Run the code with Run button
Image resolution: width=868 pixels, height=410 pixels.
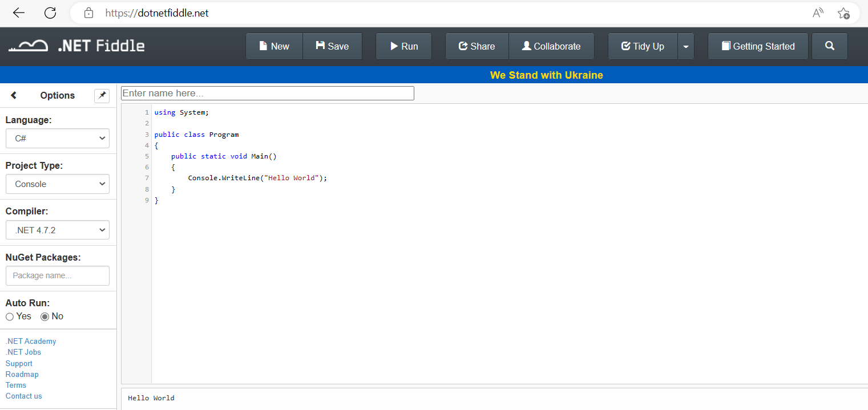pyautogui.click(x=404, y=46)
